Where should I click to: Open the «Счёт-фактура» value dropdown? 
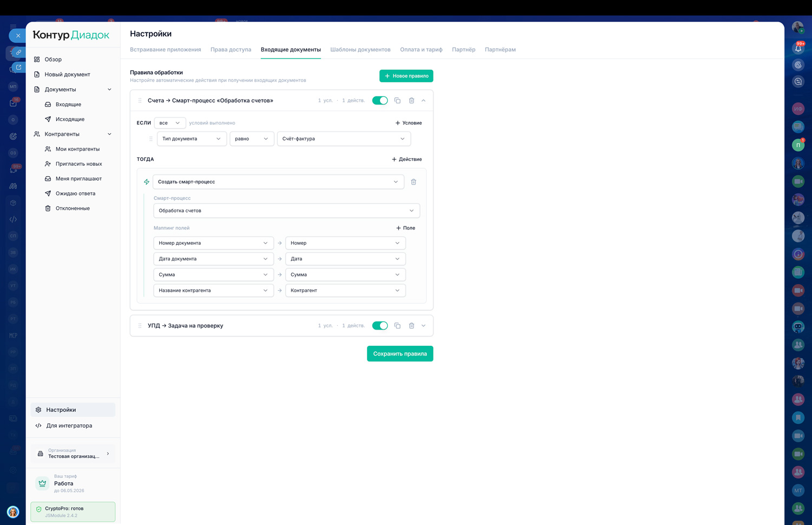(x=344, y=139)
